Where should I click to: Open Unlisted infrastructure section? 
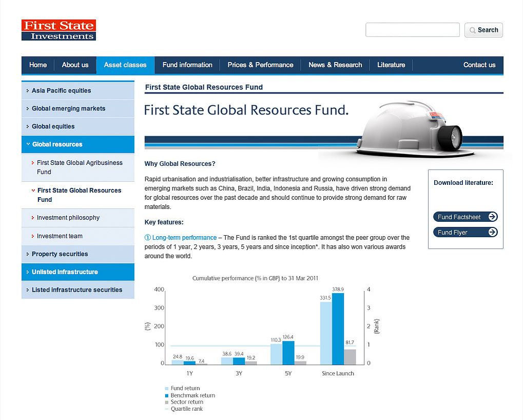[x=78, y=272]
